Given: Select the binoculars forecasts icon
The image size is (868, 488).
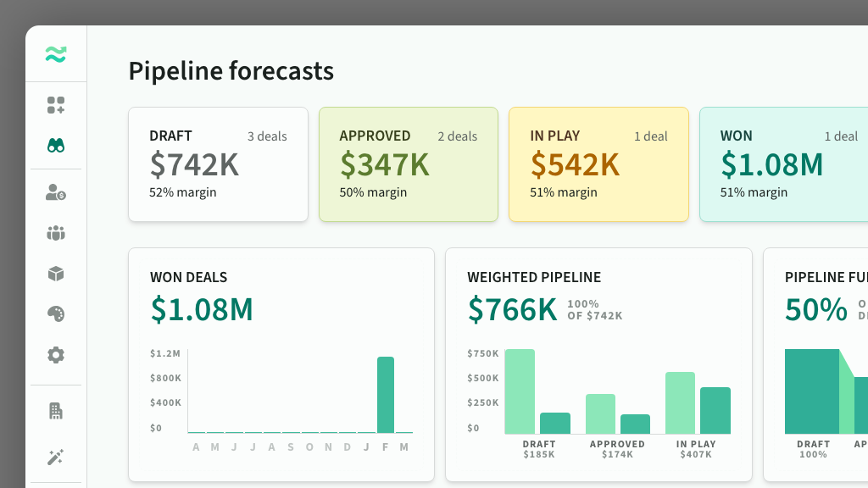Looking at the screenshot, I should point(56,146).
